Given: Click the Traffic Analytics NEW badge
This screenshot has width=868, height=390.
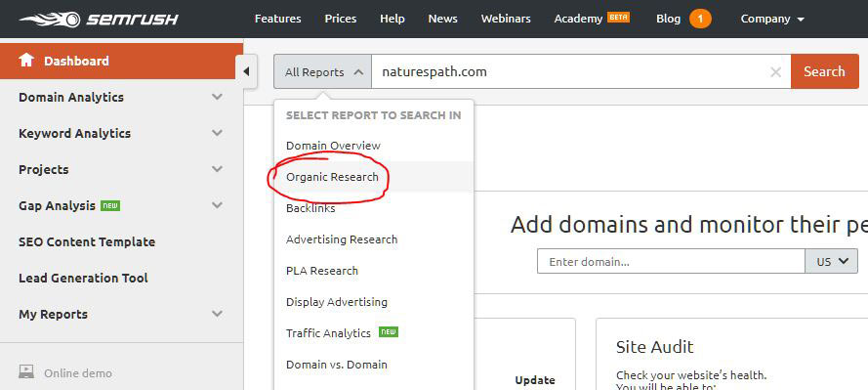Looking at the screenshot, I should (x=388, y=332).
